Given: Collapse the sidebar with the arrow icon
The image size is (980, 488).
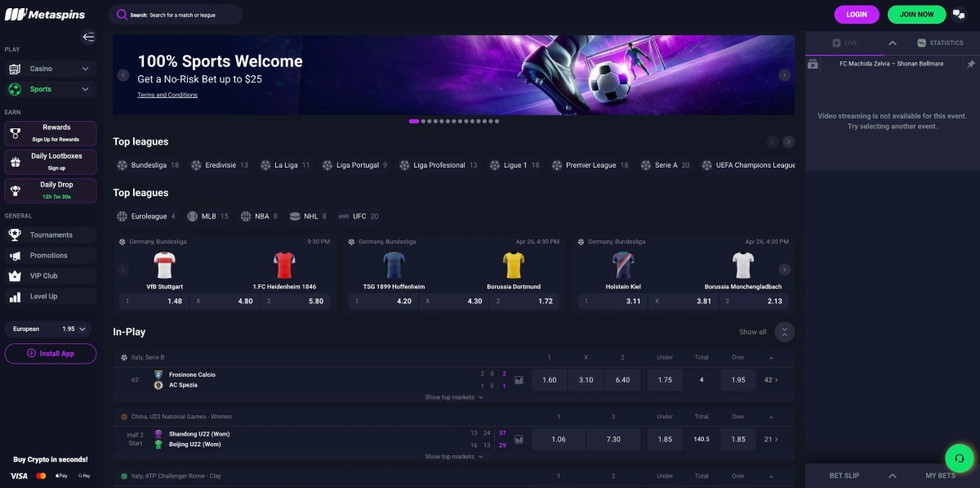Looking at the screenshot, I should click(x=88, y=37).
